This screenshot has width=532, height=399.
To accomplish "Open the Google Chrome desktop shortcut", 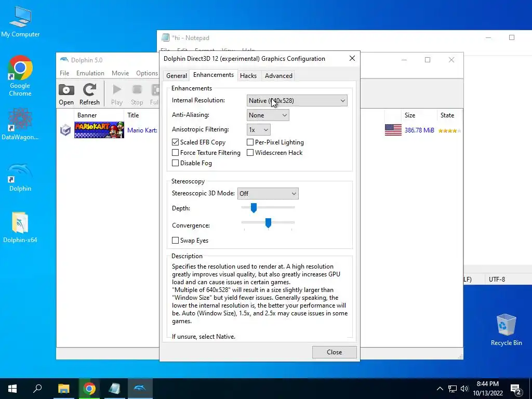I will pyautogui.click(x=20, y=75).
